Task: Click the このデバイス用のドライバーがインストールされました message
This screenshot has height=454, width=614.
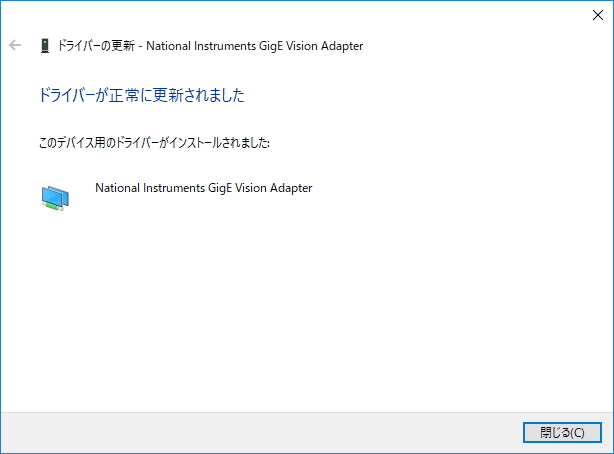Action: click(x=154, y=143)
